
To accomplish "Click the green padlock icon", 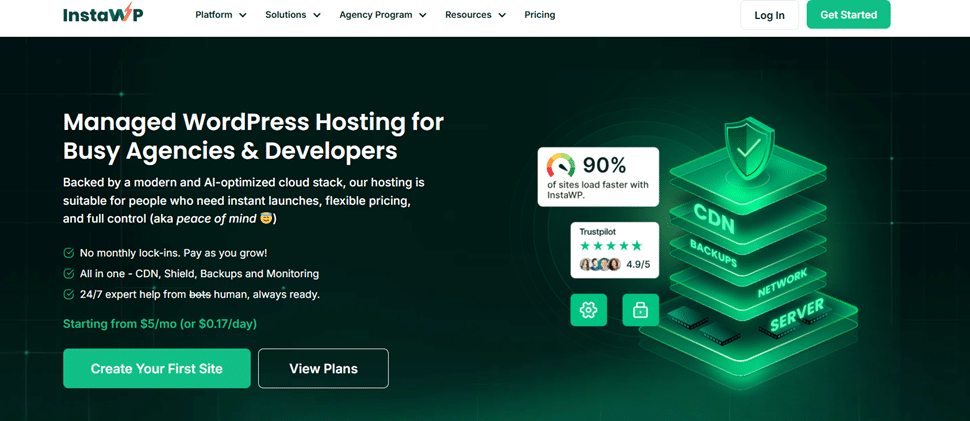I will click(640, 310).
